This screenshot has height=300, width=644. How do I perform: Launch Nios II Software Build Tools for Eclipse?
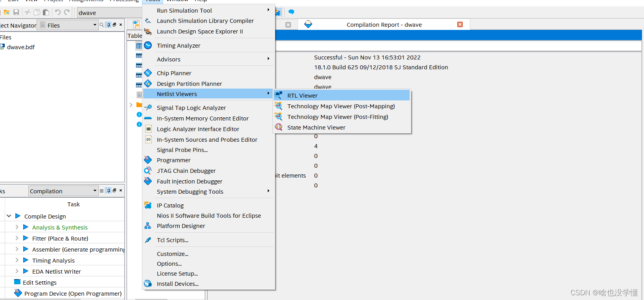tap(209, 216)
